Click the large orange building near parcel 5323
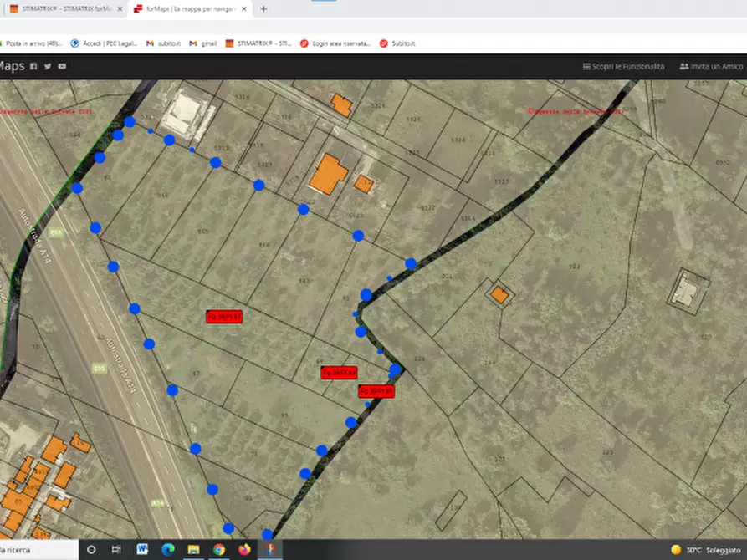 tap(328, 175)
